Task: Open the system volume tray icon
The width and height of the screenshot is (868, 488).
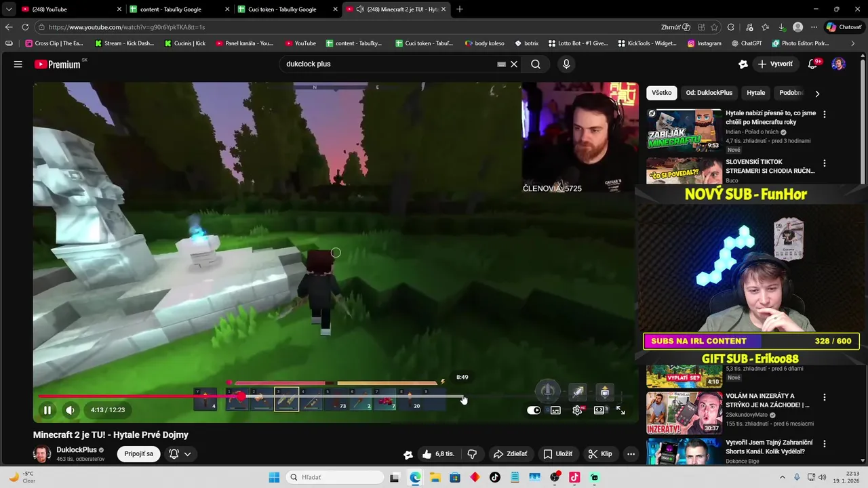Action: 823,477
